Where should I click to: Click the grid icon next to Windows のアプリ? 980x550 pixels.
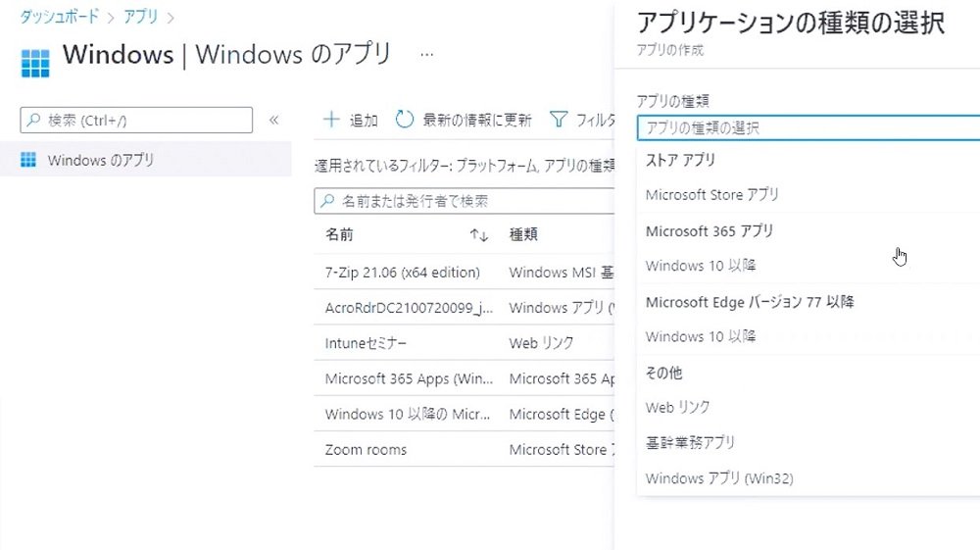28,160
